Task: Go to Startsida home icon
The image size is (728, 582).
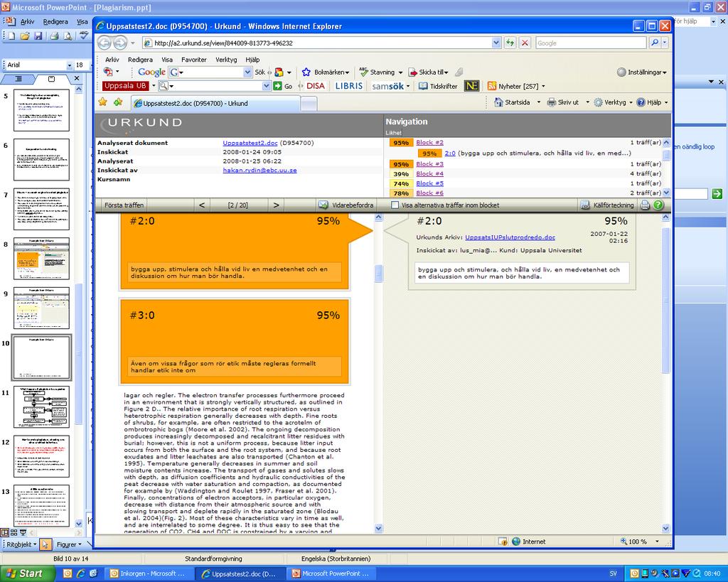Action: point(512,102)
